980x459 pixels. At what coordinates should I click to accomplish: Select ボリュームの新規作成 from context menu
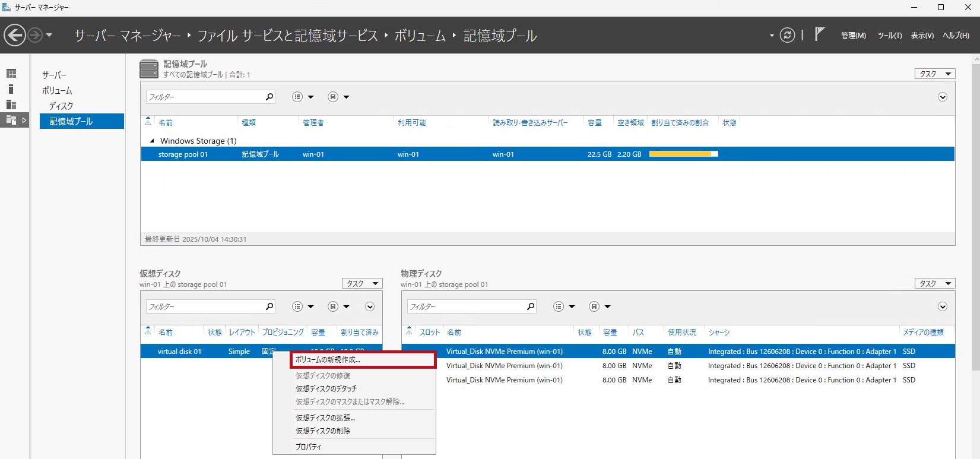click(x=328, y=360)
